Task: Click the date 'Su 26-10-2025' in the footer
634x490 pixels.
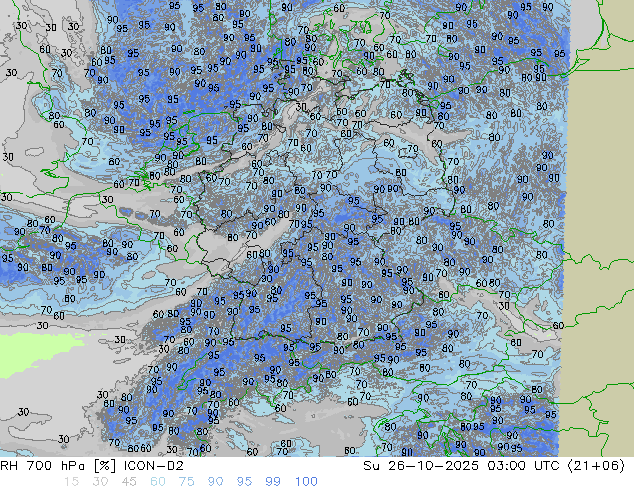Action: pos(421,466)
